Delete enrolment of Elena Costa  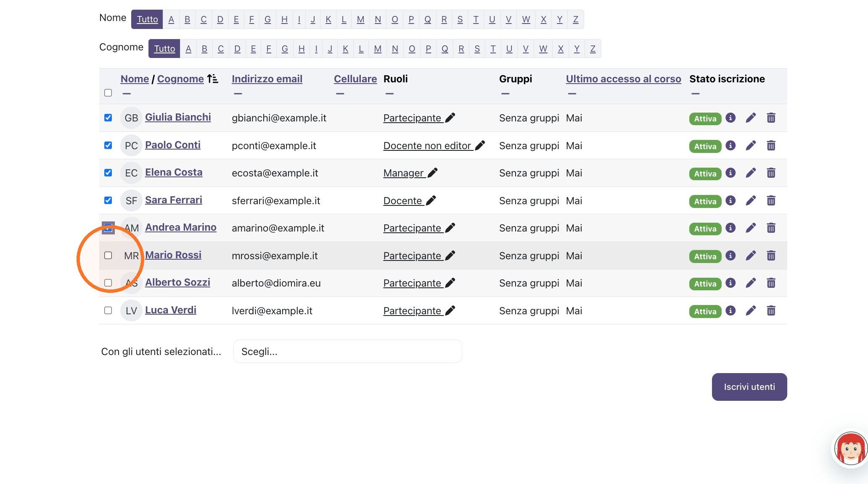[x=771, y=173]
